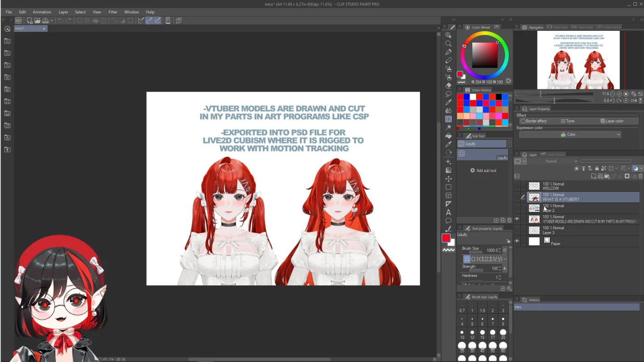
Task: Open the Window menu
Action: point(131,12)
